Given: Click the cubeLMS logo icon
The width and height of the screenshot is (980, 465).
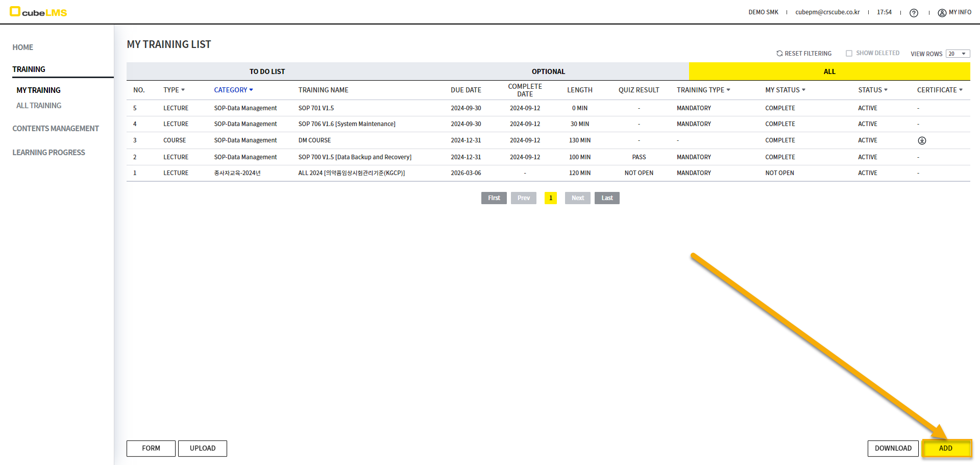Looking at the screenshot, I should pyautogui.click(x=15, y=11).
